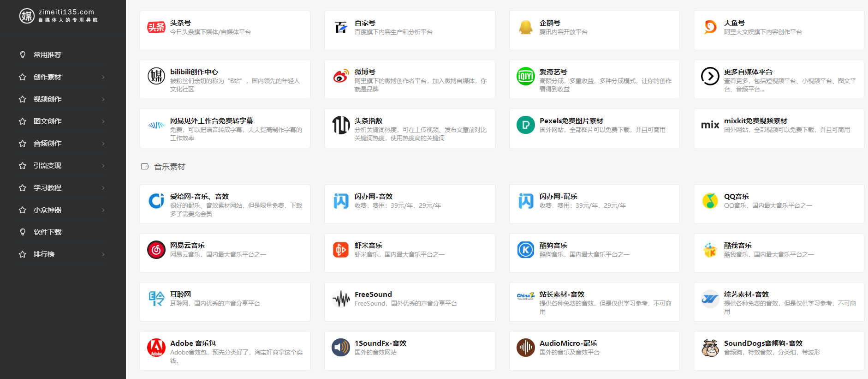Screen dimensions: 868x379
Task: Click the mixkit mix logo icon
Action: tap(710, 125)
